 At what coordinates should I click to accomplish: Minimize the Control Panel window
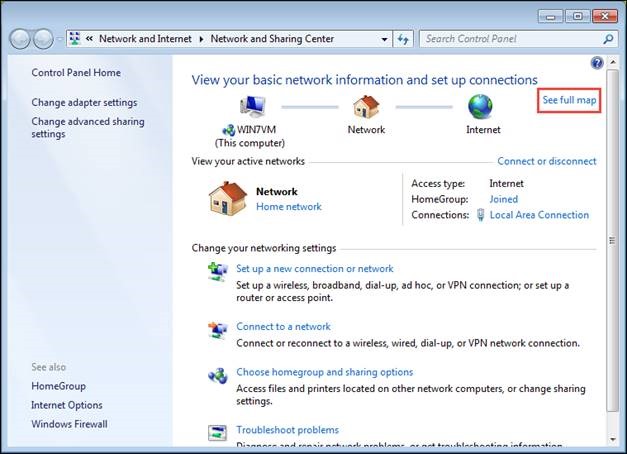tap(551, 16)
